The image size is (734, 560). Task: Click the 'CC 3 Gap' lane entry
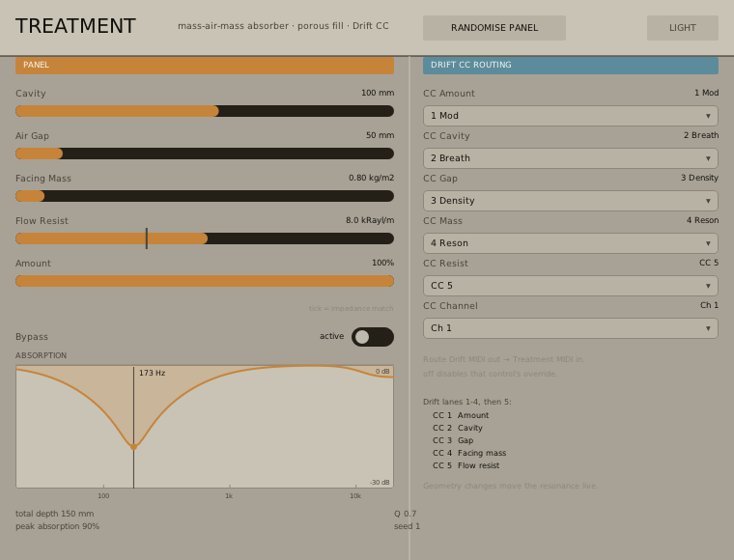pos(453,440)
